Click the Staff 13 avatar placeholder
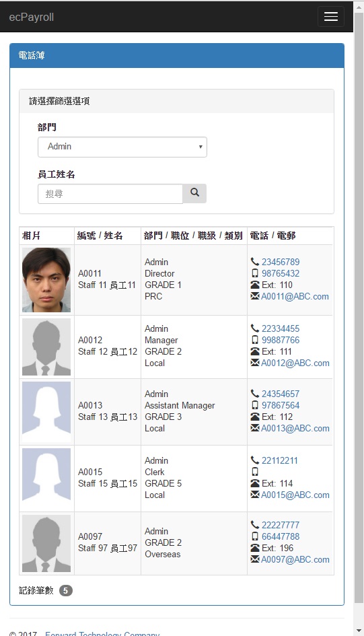 tap(46, 412)
